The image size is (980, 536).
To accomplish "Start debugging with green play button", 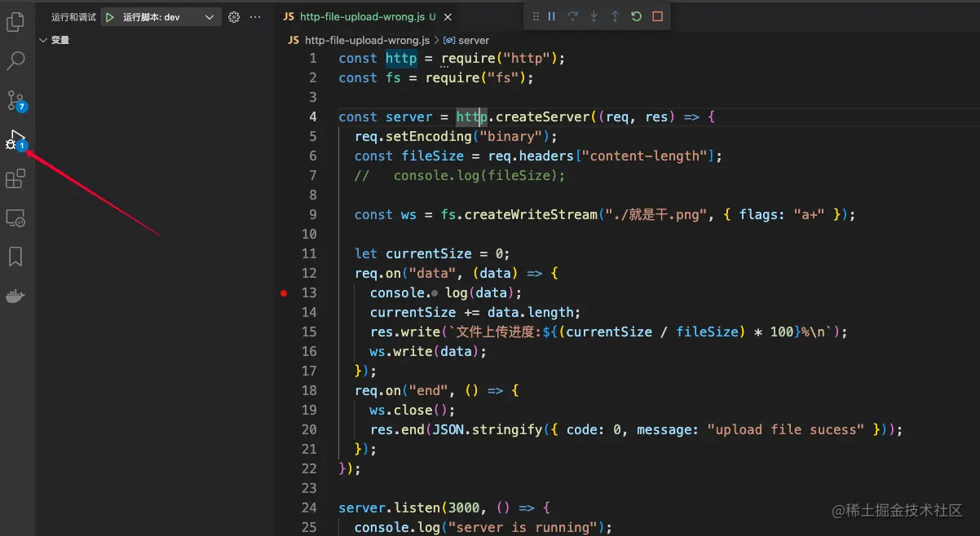I will pos(109,16).
